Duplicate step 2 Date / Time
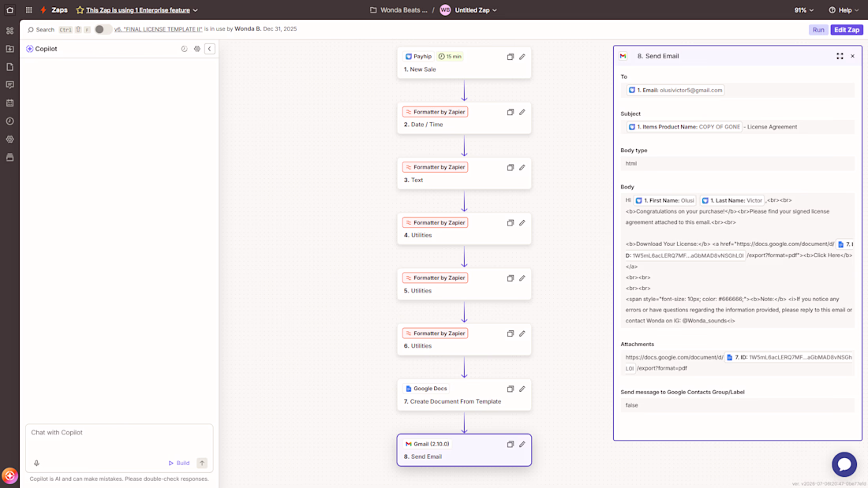The width and height of the screenshot is (868, 488). click(511, 112)
